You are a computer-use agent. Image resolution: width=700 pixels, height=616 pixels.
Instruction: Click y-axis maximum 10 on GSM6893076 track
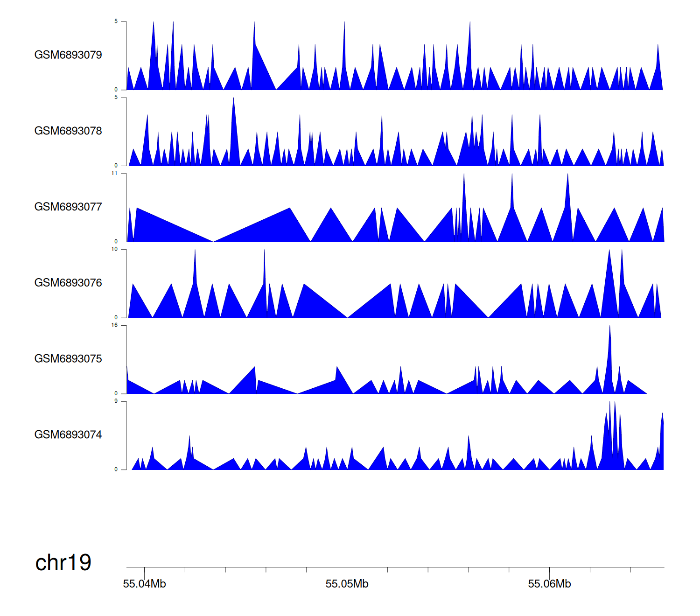[114, 250]
